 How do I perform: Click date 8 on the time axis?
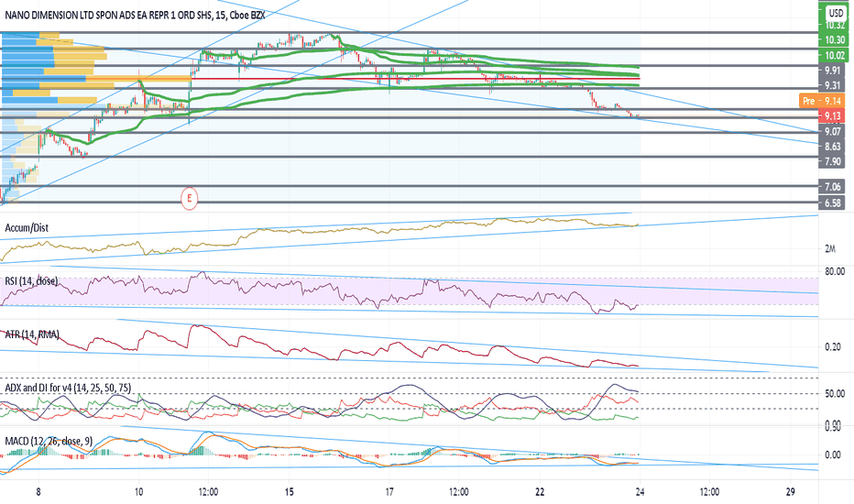coord(38,492)
